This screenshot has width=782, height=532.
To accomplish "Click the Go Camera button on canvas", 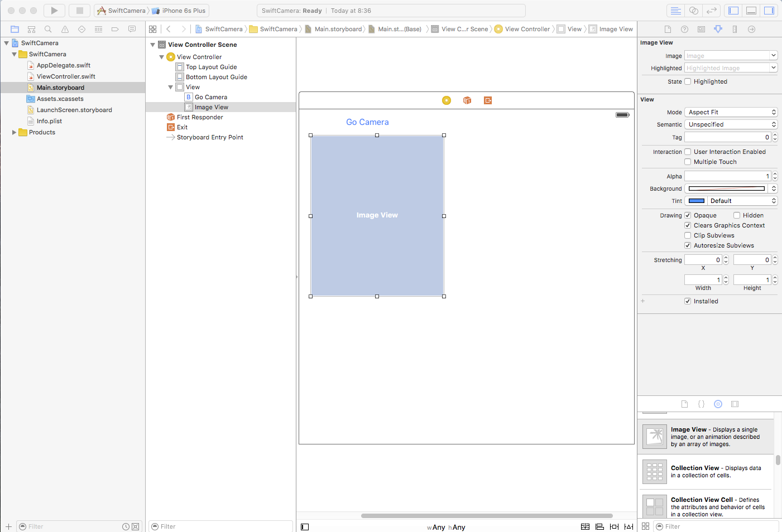I will [x=367, y=122].
